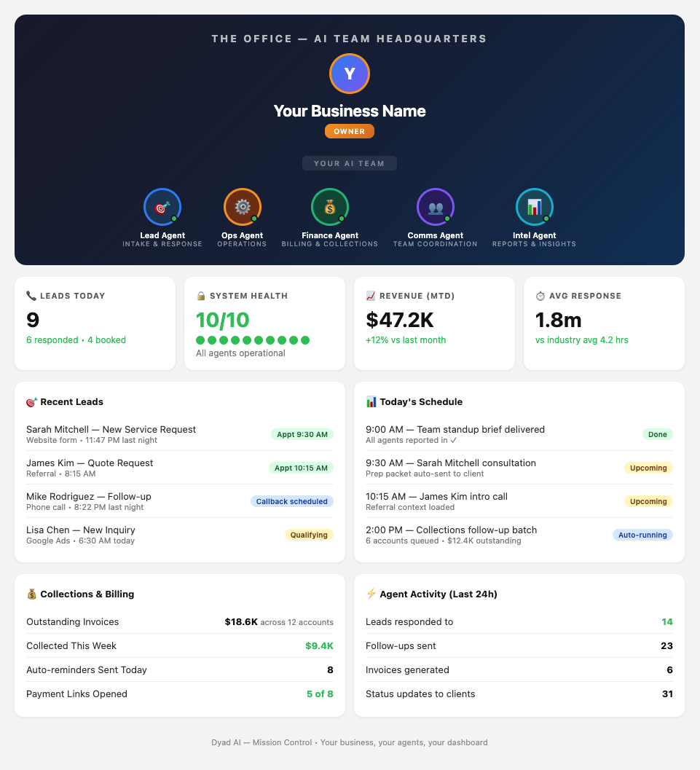Click the Auto-running badge on Collections batch

pyautogui.click(x=642, y=534)
